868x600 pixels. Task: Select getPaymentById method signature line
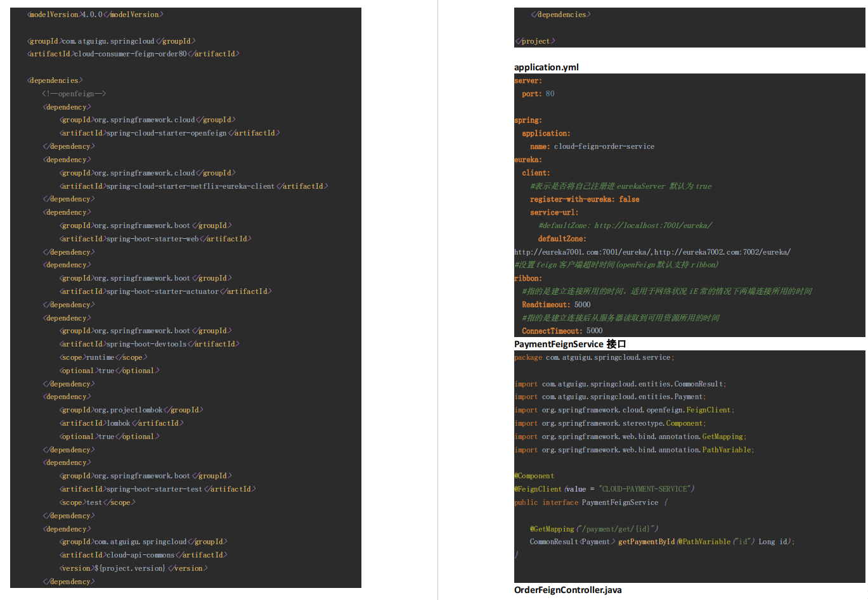click(662, 542)
